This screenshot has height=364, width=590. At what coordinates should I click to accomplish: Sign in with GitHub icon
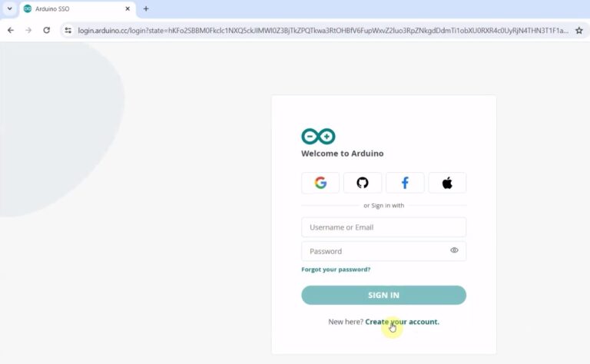click(363, 183)
